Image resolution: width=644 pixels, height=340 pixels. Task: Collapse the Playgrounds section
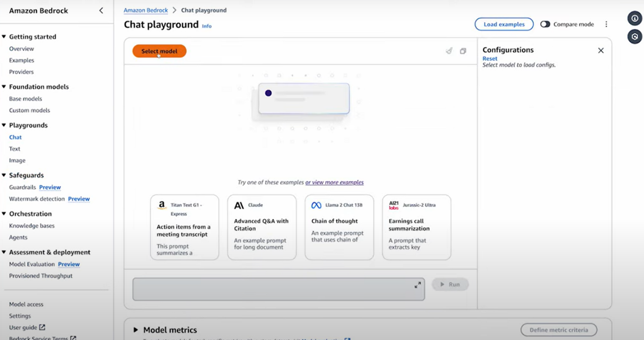point(4,125)
